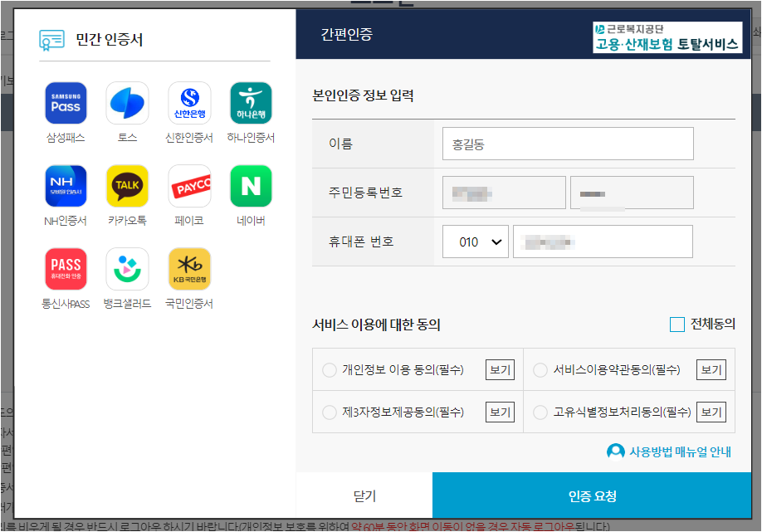Screen dimensions: 762x532
Task: Select the 카카오톡 authentication icon
Action: pos(127,185)
